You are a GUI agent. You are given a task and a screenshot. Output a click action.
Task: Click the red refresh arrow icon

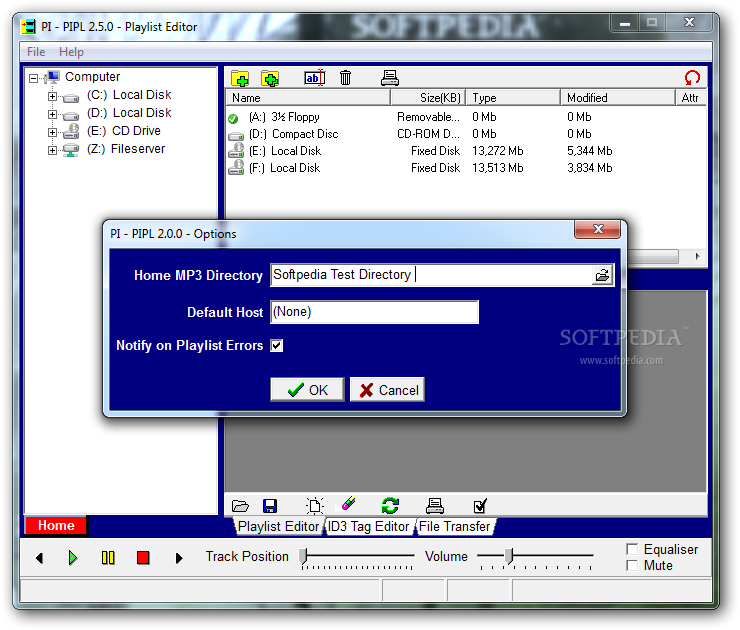(692, 77)
